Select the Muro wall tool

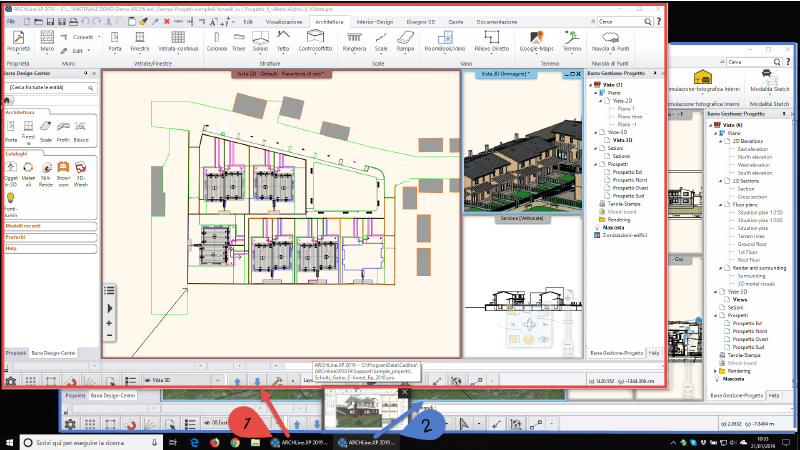click(47, 41)
